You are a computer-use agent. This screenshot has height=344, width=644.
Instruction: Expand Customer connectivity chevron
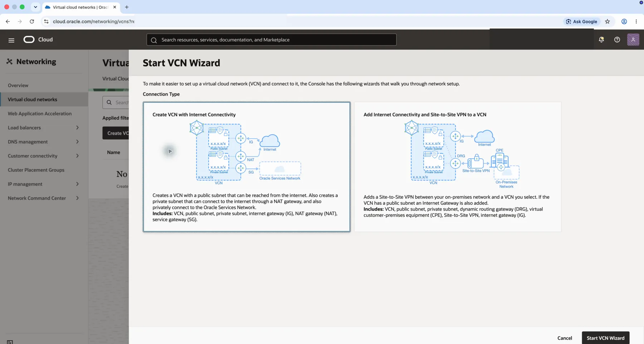(77, 156)
